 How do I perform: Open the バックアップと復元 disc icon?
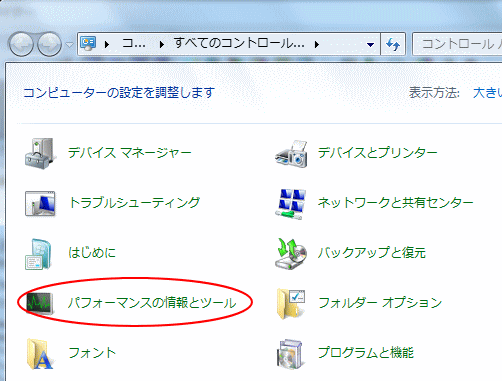(x=291, y=254)
